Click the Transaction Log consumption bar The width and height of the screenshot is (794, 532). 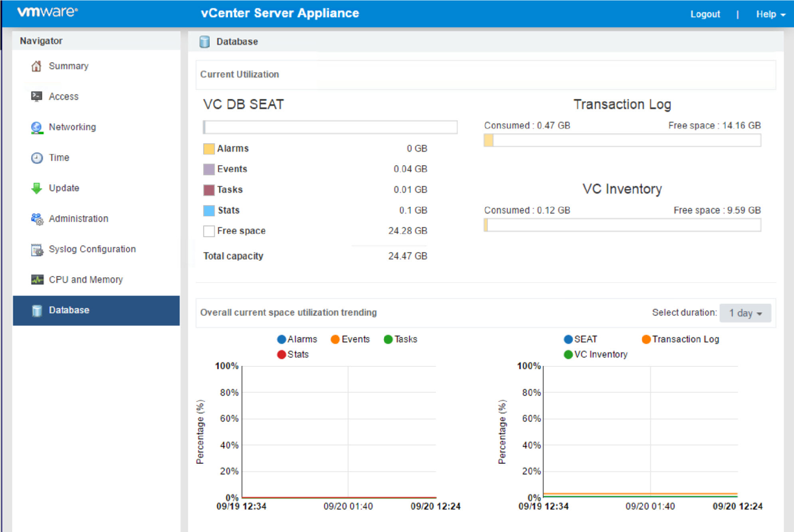(622, 140)
